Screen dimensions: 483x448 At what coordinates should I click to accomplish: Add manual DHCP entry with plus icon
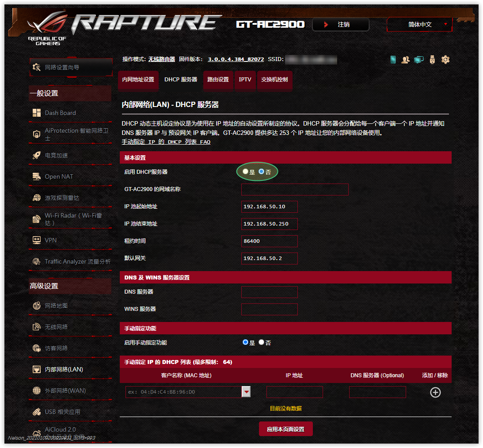[x=435, y=393]
